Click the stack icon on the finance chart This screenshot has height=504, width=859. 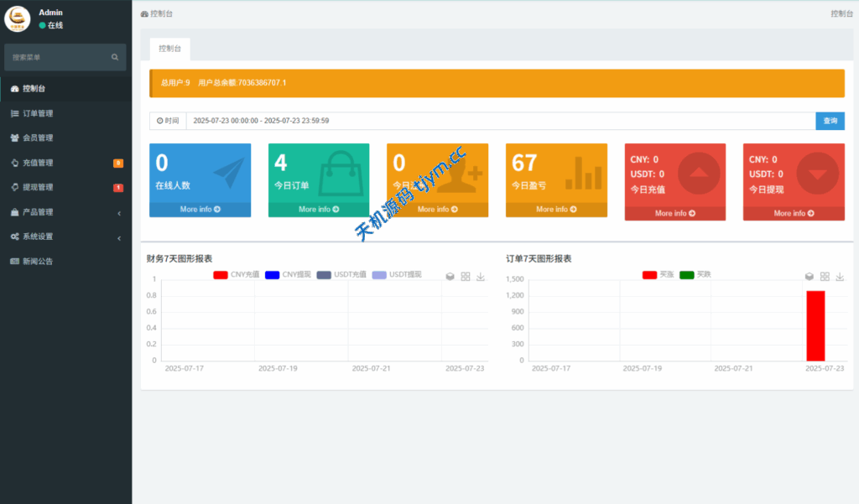[450, 276]
